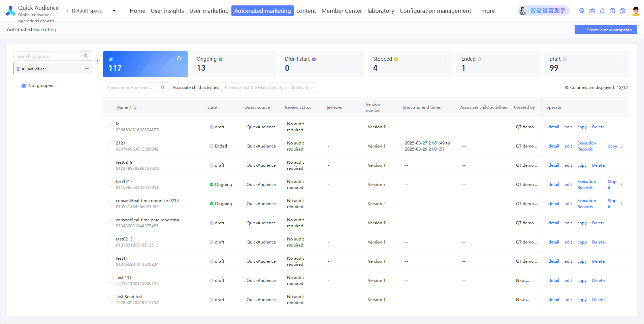Expand the Main Activity subactivity dropdown
Screen dimensions: 644x324
pyautogui.click(x=269, y=88)
